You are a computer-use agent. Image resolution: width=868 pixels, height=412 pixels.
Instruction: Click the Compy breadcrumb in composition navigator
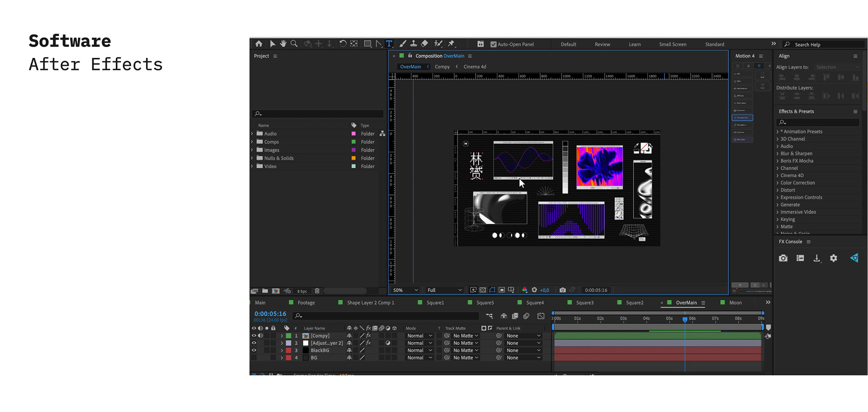pos(442,66)
